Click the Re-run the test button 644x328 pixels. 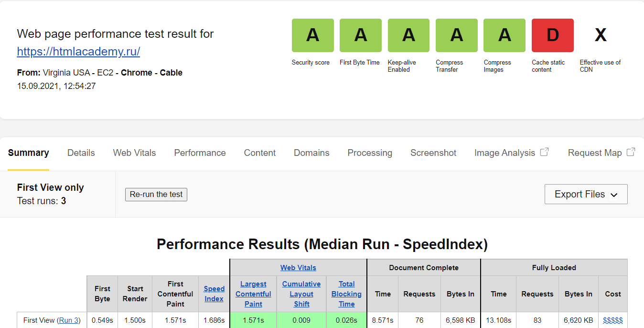[156, 195]
